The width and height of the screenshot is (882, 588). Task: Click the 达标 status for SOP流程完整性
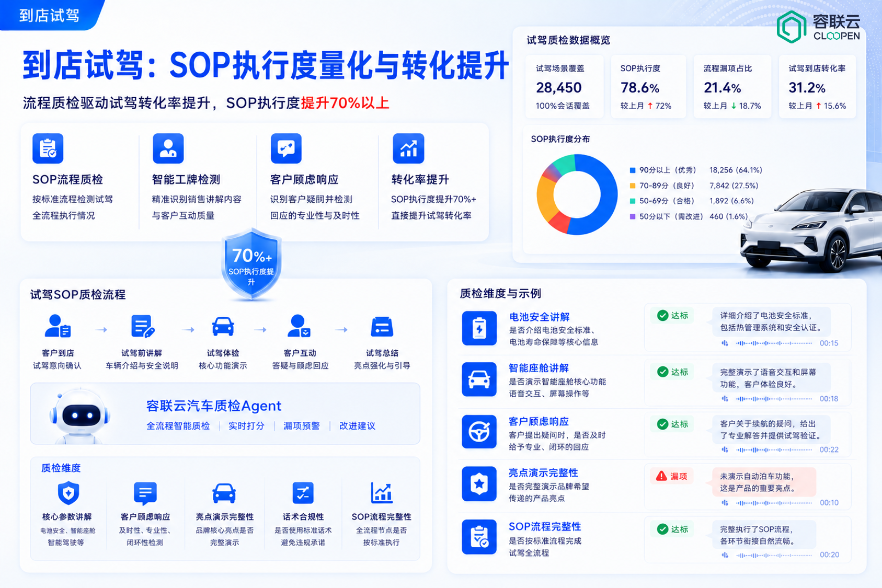point(672,529)
